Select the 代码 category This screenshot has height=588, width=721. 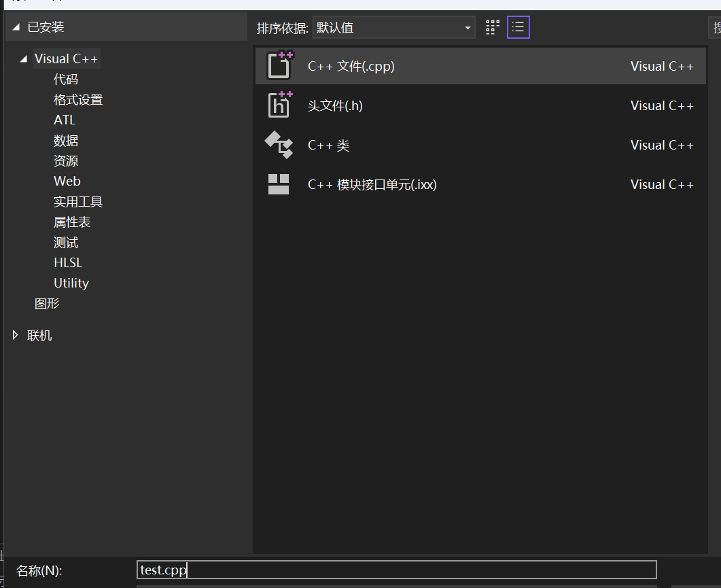[66, 79]
